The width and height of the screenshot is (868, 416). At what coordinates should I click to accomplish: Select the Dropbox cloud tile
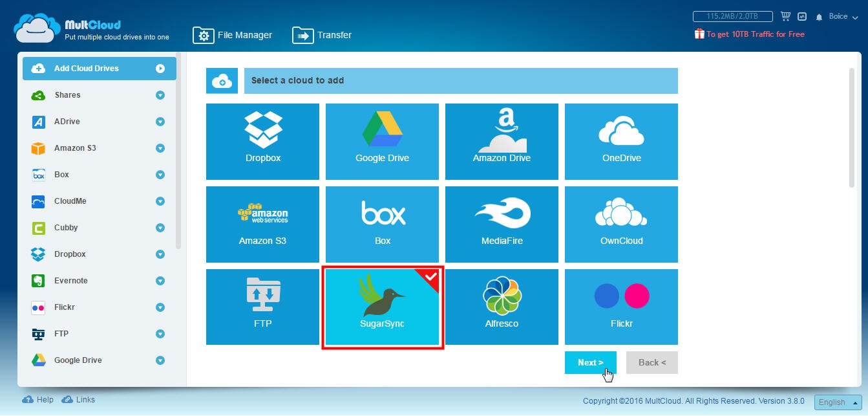[x=262, y=142]
